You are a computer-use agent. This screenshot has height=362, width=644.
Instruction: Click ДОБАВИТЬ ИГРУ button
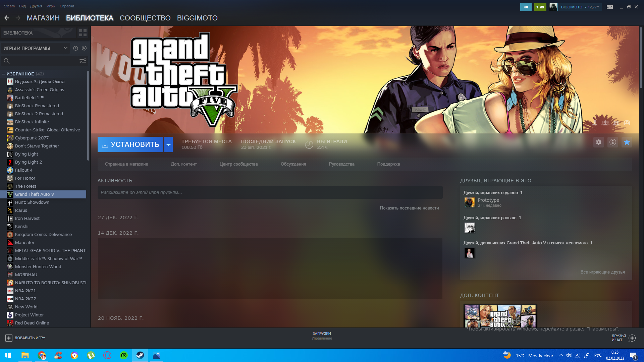pyautogui.click(x=25, y=338)
